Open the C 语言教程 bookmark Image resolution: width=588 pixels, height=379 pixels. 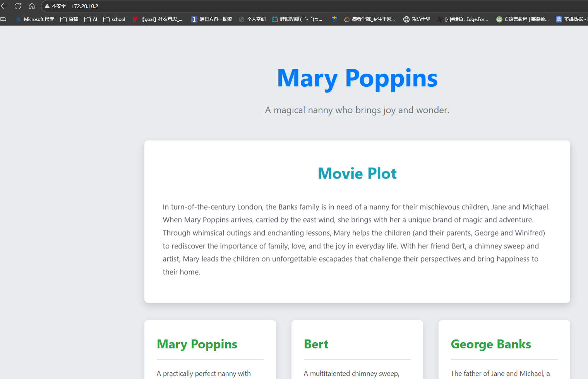click(523, 19)
